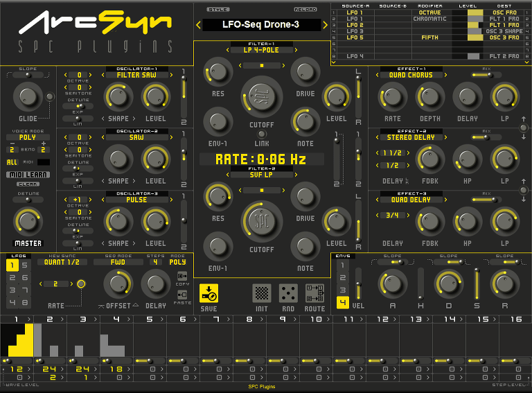
Task: Click the LFO-Seq Drone-3 preset name
Action: 261,25
